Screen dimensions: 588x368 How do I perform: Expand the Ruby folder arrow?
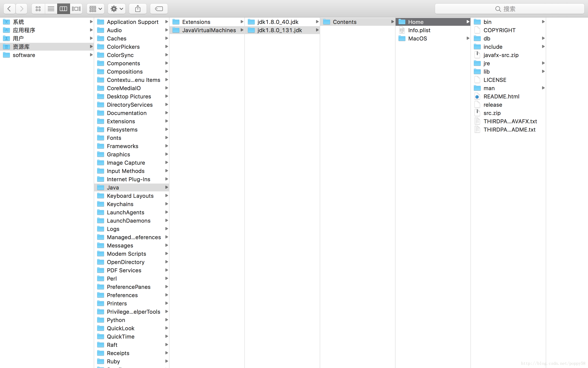click(x=167, y=361)
